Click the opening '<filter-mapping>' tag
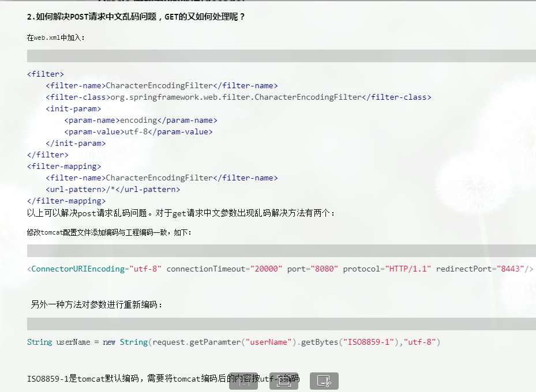 point(64,167)
